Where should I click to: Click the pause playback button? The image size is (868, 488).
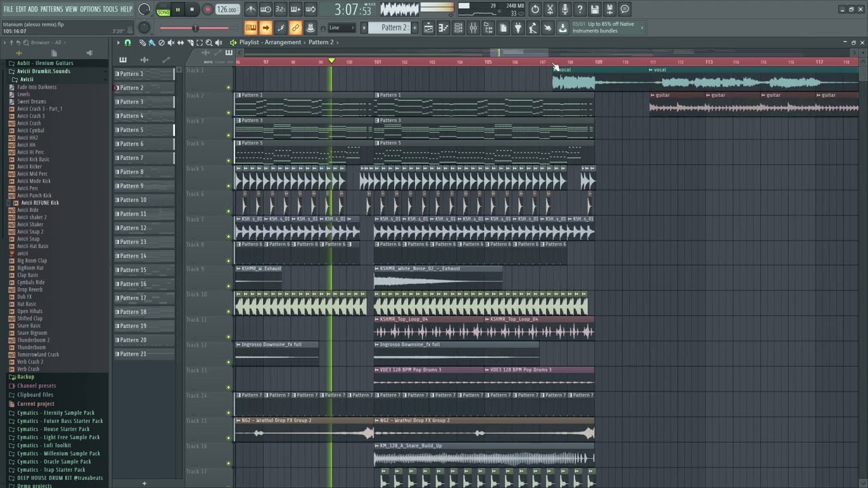click(178, 9)
